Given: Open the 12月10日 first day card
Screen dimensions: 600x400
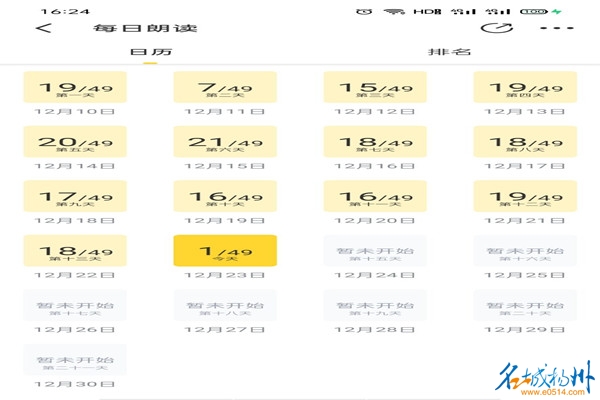Looking at the screenshot, I should (x=75, y=87).
